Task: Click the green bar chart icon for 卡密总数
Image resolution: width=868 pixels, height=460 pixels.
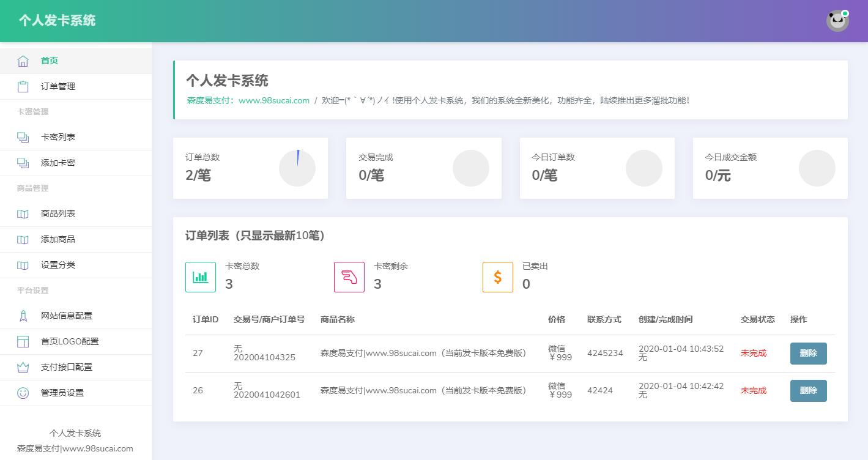Action: (201, 277)
